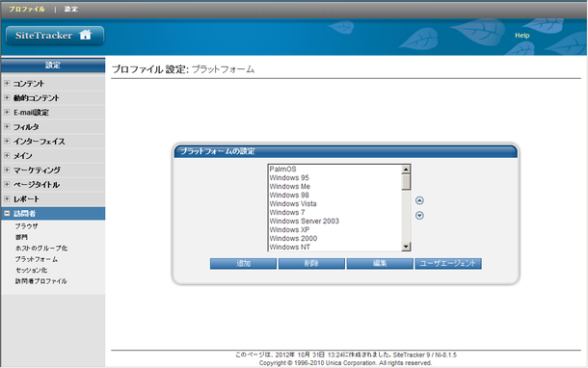
Task: Open the セッション化 sidebar sub-item
Action: pyautogui.click(x=31, y=270)
